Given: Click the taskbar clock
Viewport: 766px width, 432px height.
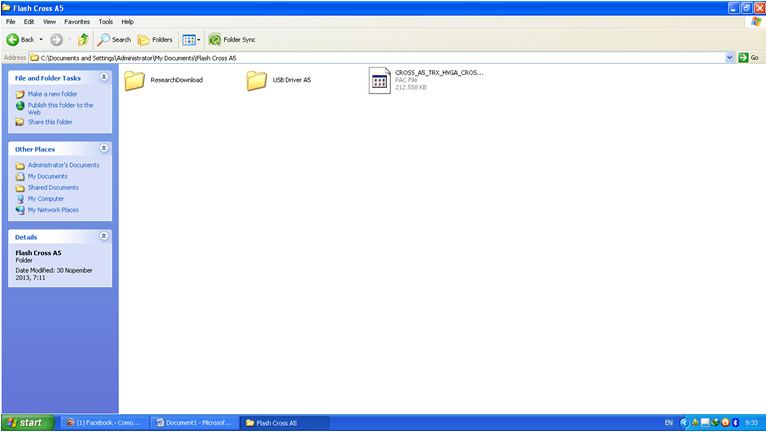Looking at the screenshot, I should tap(751, 423).
